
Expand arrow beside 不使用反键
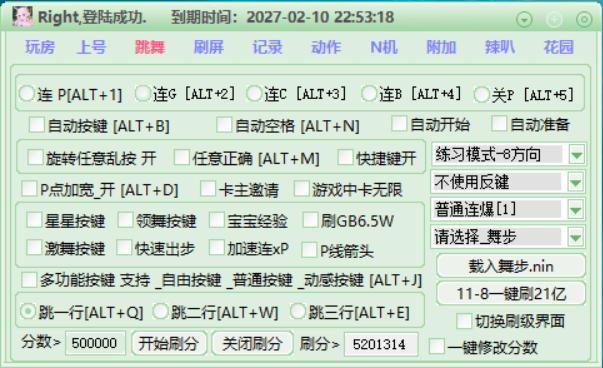pos(576,182)
